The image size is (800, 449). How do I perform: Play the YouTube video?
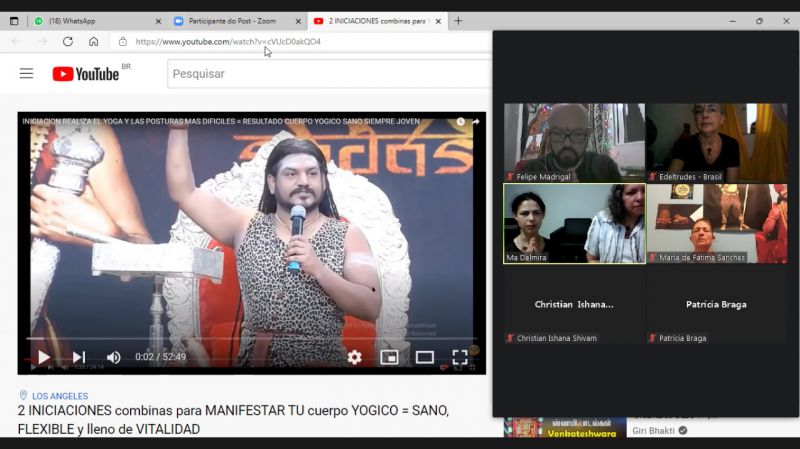point(44,357)
